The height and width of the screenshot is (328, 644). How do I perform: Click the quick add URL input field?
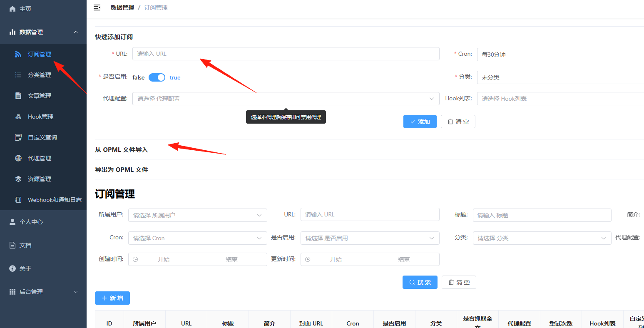tap(286, 54)
